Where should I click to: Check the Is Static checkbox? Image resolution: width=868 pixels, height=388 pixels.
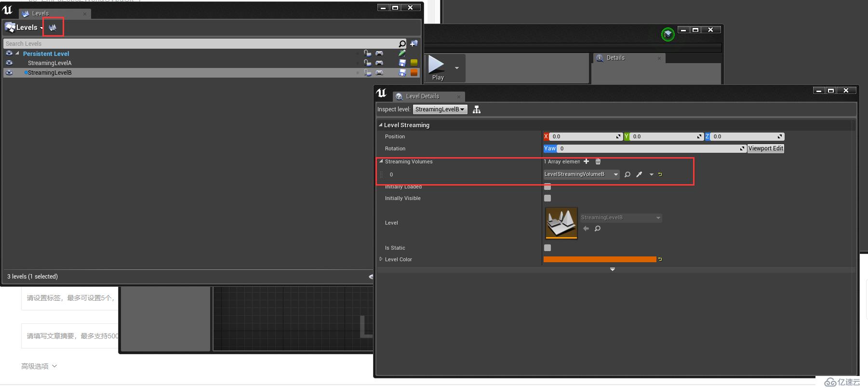coord(548,248)
